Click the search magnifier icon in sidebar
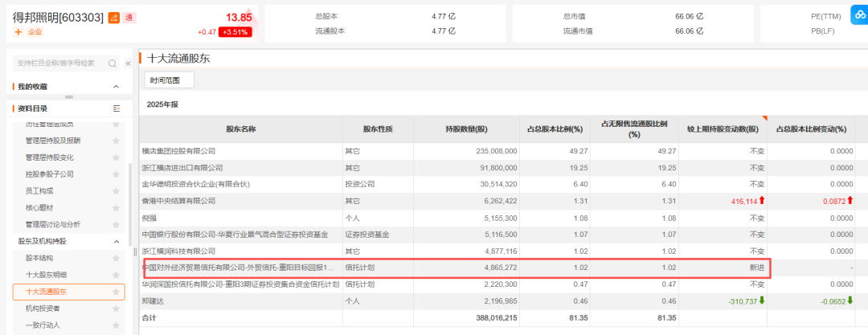 click(x=113, y=63)
